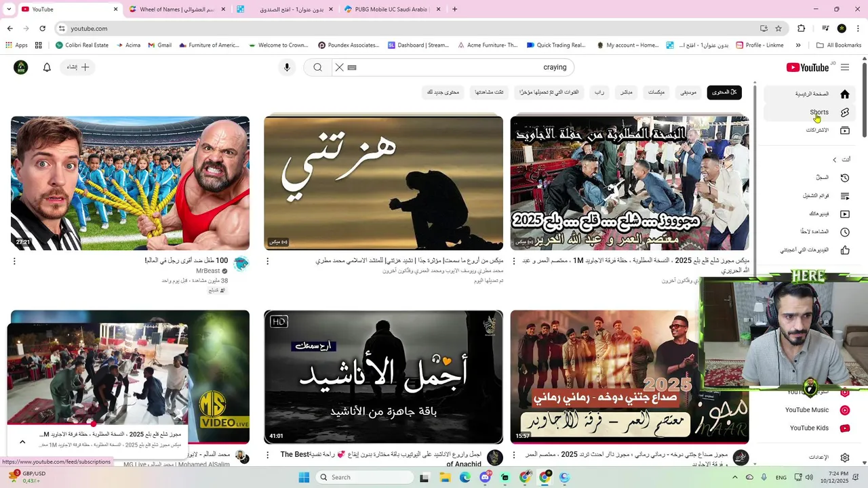Play the 'هزتني' nasheed video thumbnail
Image resolution: width=868 pixels, height=488 pixels.
pos(383,183)
